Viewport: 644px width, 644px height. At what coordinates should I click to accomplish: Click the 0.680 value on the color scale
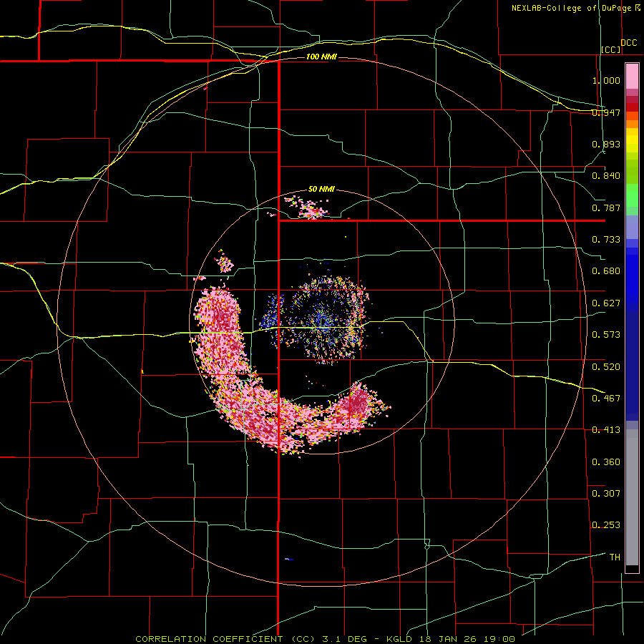pos(606,271)
